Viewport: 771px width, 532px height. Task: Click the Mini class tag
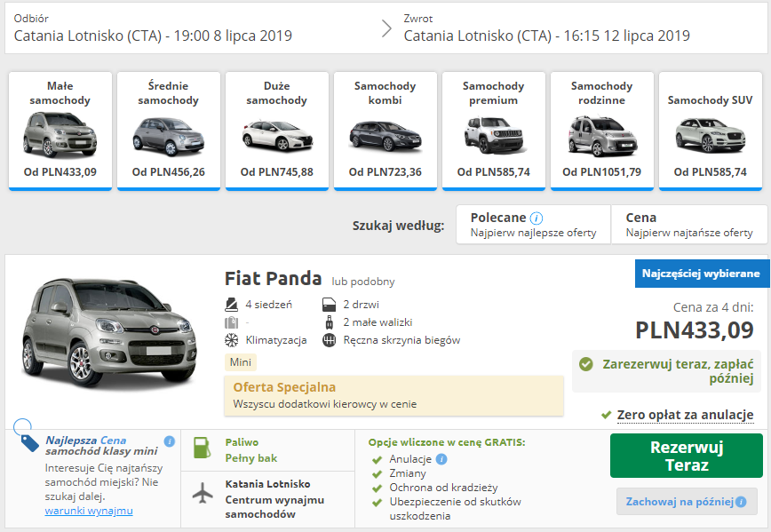(x=241, y=362)
